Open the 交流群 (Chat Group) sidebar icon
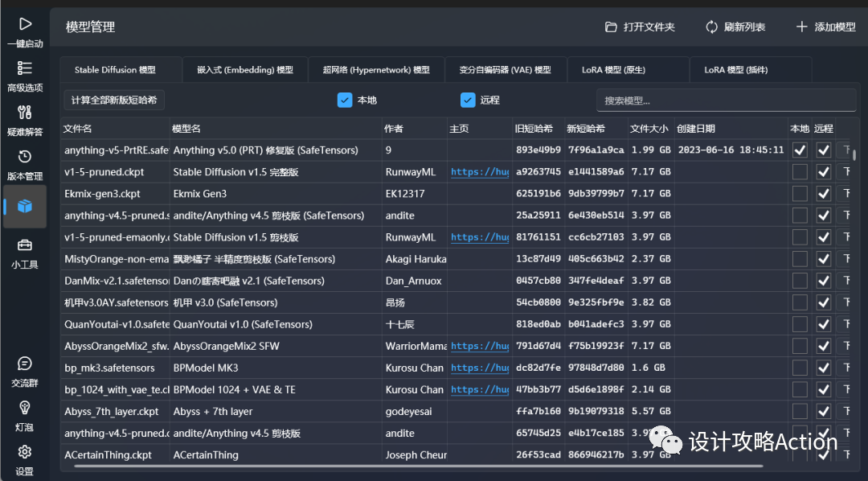 pyautogui.click(x=24, y=372)
